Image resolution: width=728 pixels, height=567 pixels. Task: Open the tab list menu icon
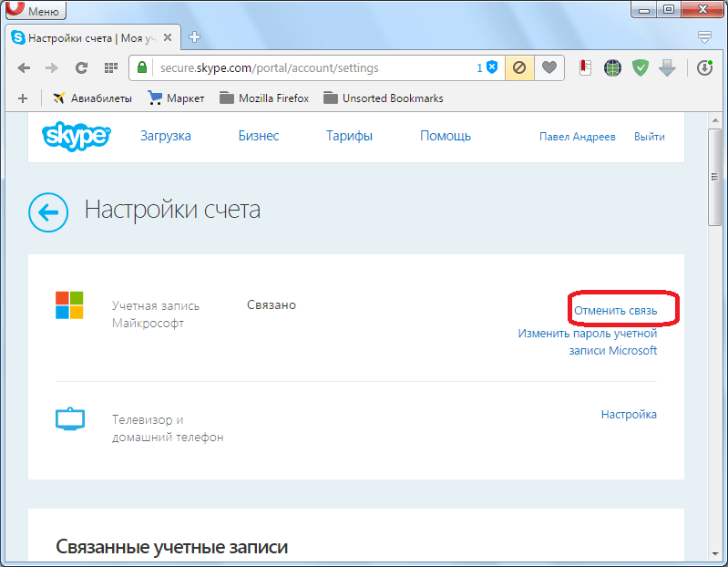pos(704,37)
